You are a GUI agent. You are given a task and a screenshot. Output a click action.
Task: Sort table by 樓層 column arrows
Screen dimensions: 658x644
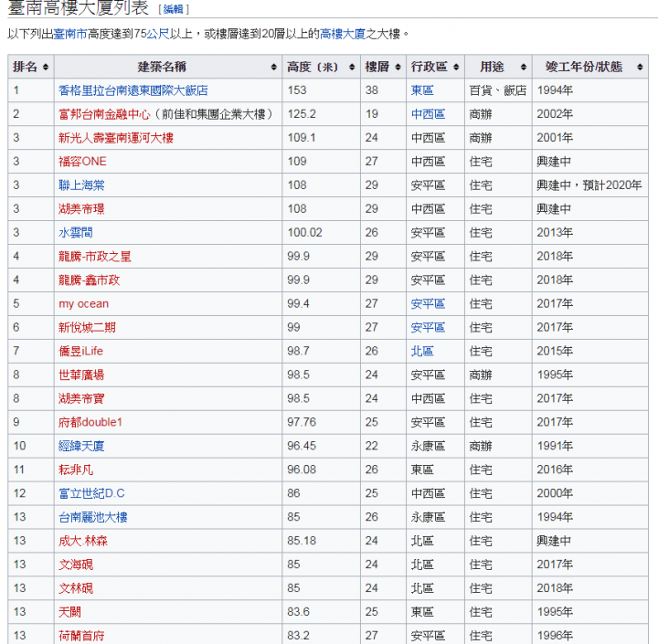(398, 67)
